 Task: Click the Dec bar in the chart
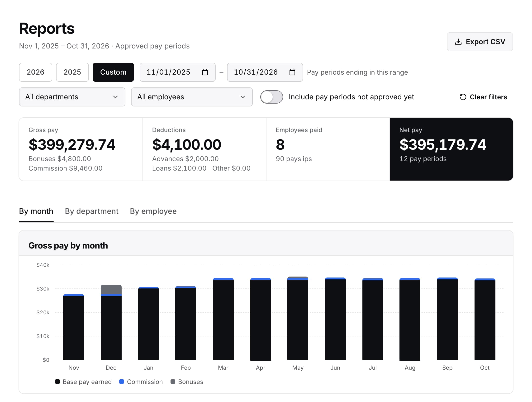111,322
